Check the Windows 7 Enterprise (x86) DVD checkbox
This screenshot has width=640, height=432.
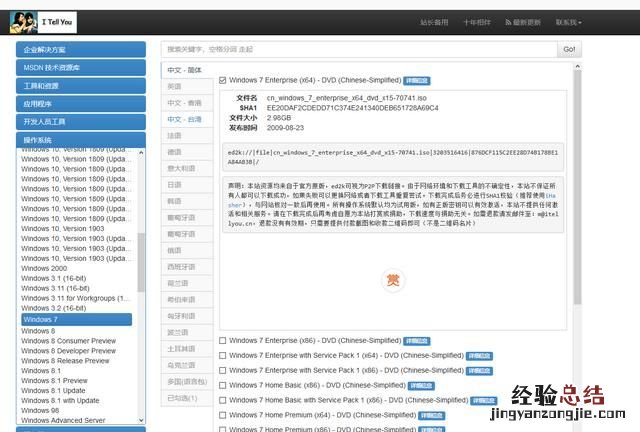pos(223,340)
